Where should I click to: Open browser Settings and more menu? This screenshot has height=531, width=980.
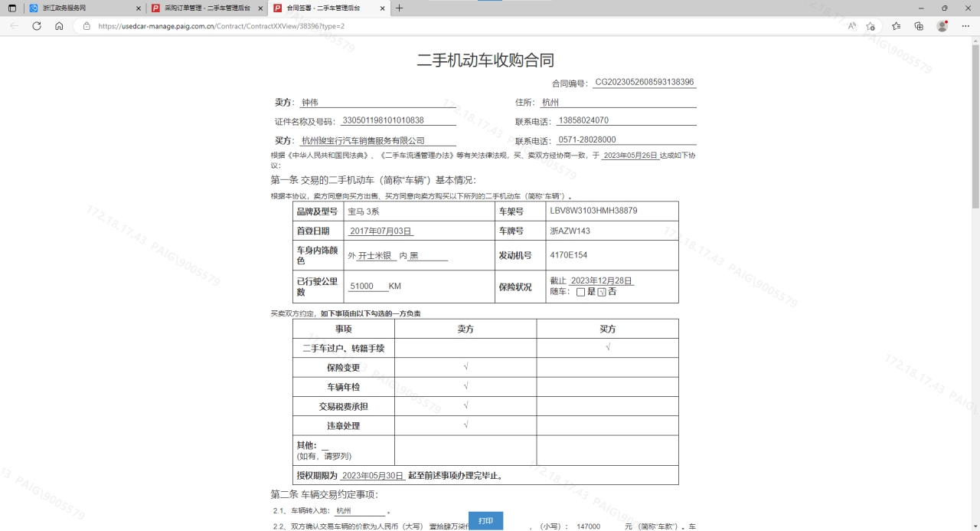coord(965,25)
